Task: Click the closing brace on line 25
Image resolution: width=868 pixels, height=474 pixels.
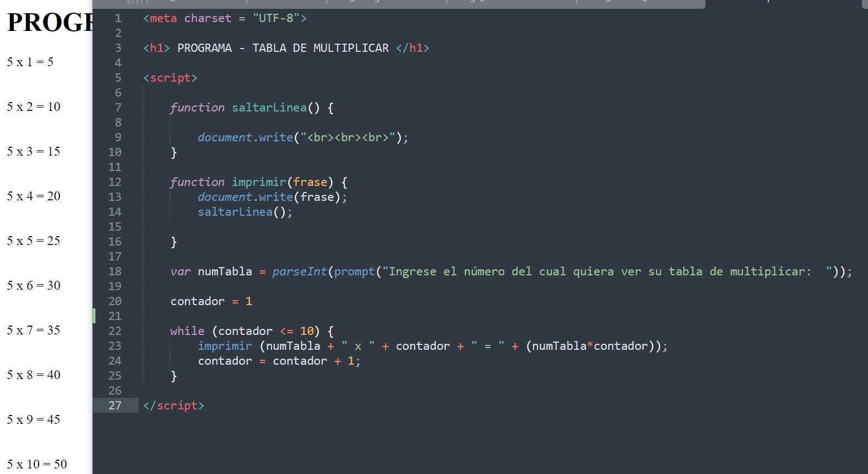Action: [x=174, y=376]
